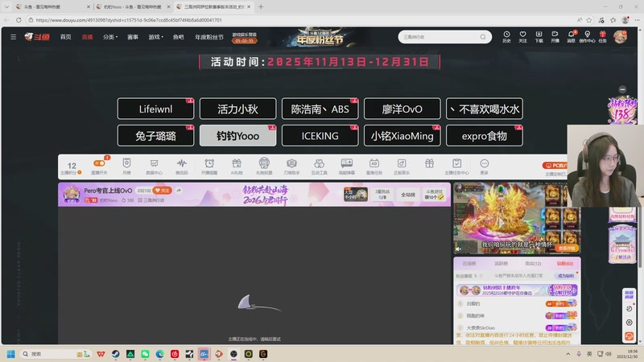Open the 开播 start-streaming icon
Screen dimensions: 644x362
pyautogui.click(x=555, y=36)
